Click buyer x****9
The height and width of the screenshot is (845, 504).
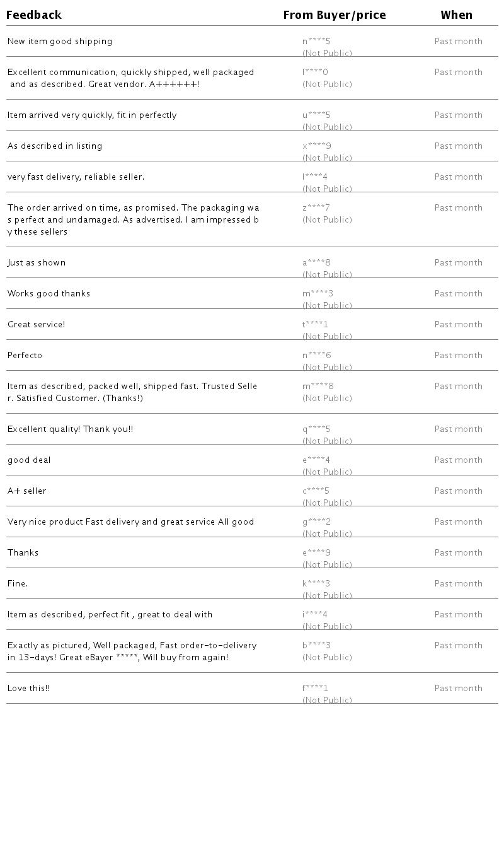[317, 146]
